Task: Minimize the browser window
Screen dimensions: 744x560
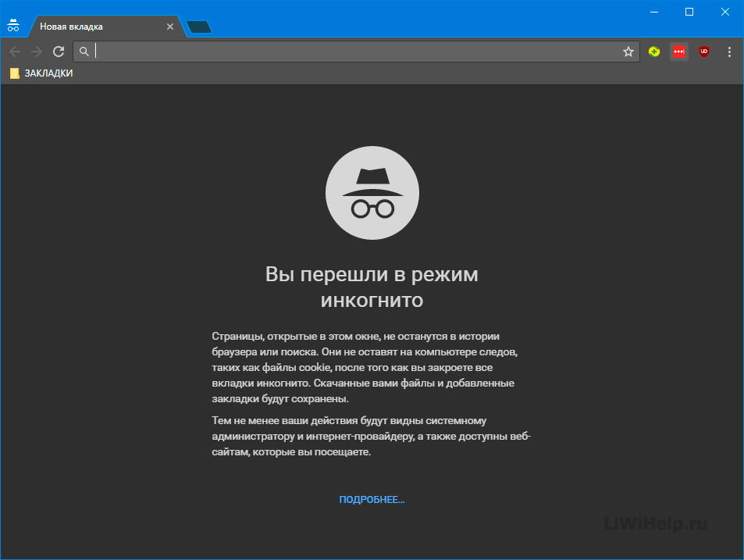Action: point(654,12)
